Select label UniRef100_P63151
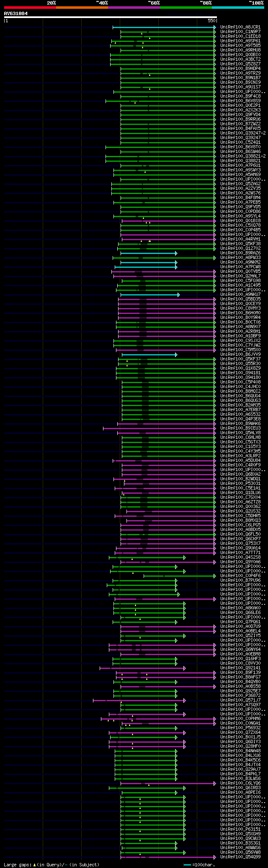Image resolution: width=268 pixels, height=868 pixels. point(240,829)
